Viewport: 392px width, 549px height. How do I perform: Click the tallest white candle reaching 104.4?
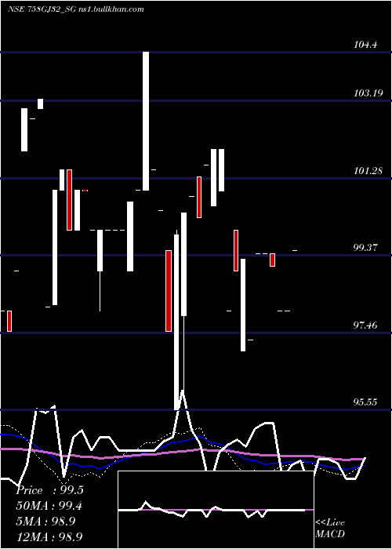tap(146, 121)
